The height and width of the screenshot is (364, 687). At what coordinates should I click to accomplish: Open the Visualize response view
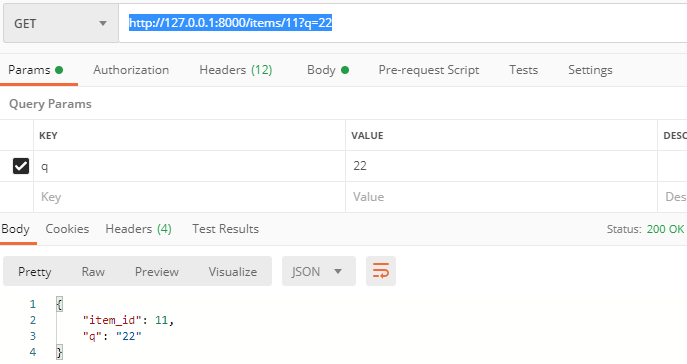(233, 272)
